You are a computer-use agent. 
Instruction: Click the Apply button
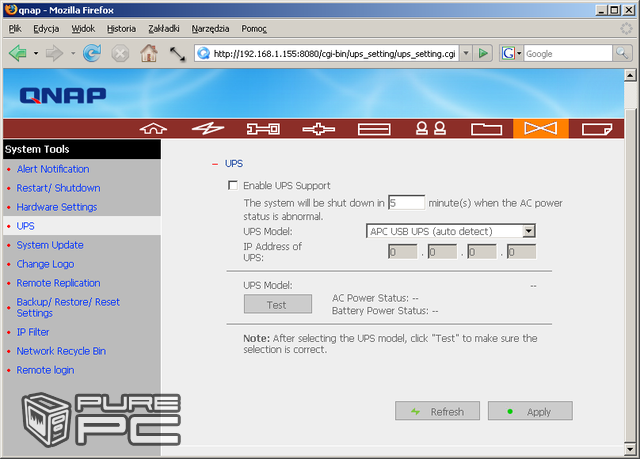click(x=530, y=411)
